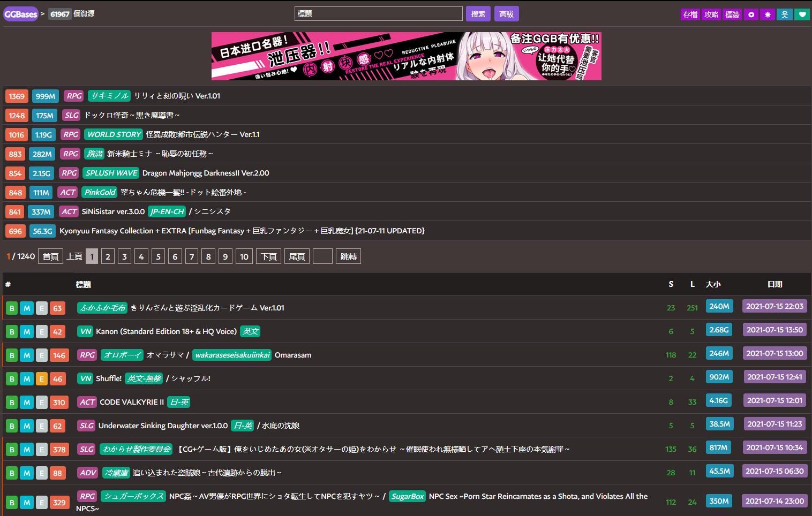The image size is (812, 516).
Task: Open the GGBases home logo
Action: point(21,14)
